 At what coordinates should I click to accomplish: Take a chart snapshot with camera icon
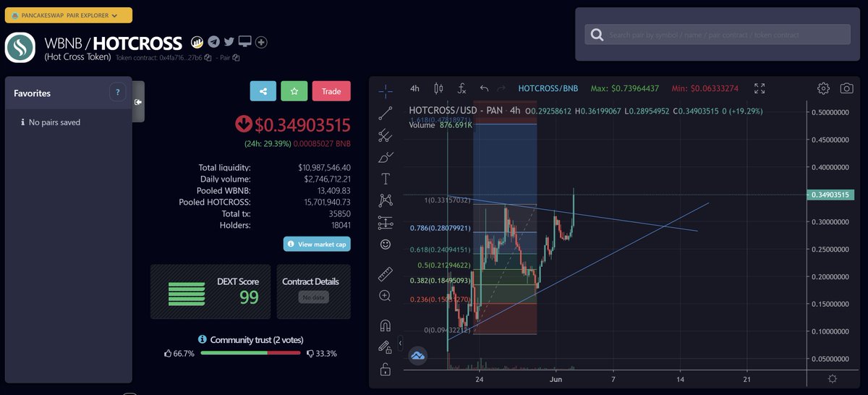846,88
